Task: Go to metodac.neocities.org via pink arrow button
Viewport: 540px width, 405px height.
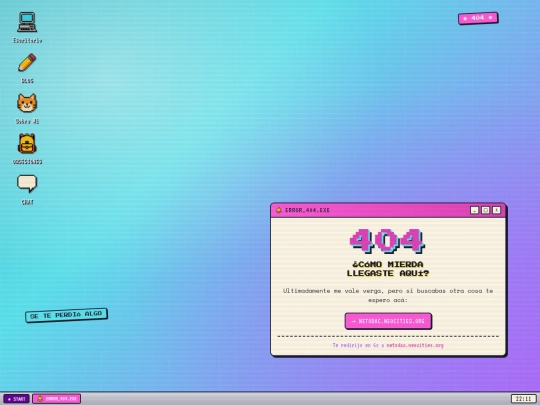Action: (x=388, y=321)
